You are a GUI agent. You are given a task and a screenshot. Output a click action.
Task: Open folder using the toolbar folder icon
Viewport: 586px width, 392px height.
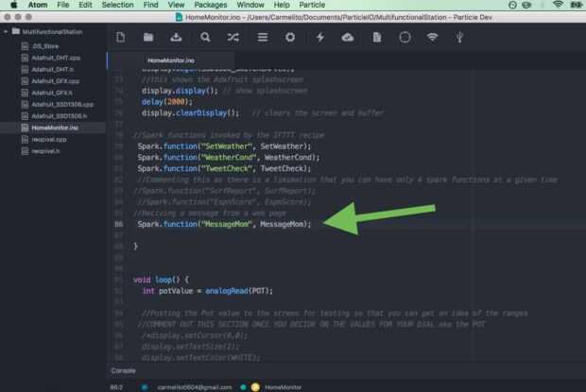click(148, 37)
